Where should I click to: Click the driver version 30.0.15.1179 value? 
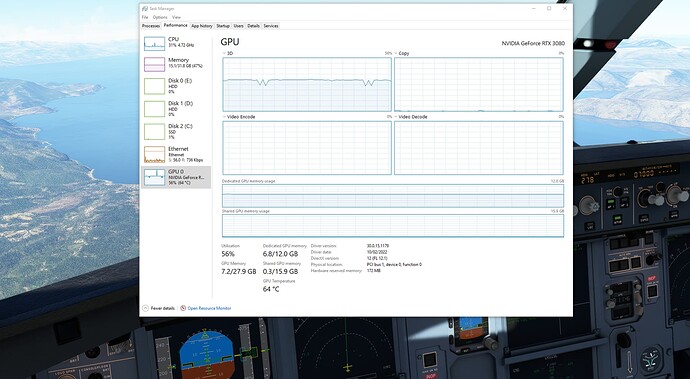378,246
